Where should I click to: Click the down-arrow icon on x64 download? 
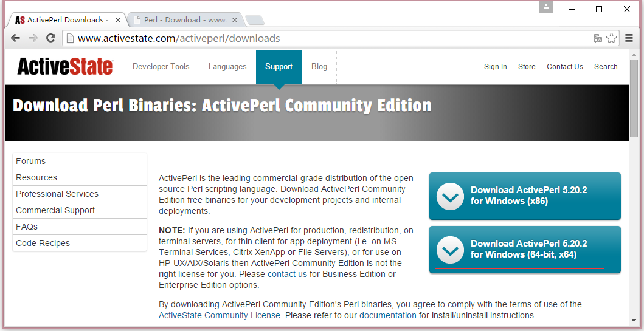(x=450, y=250)
